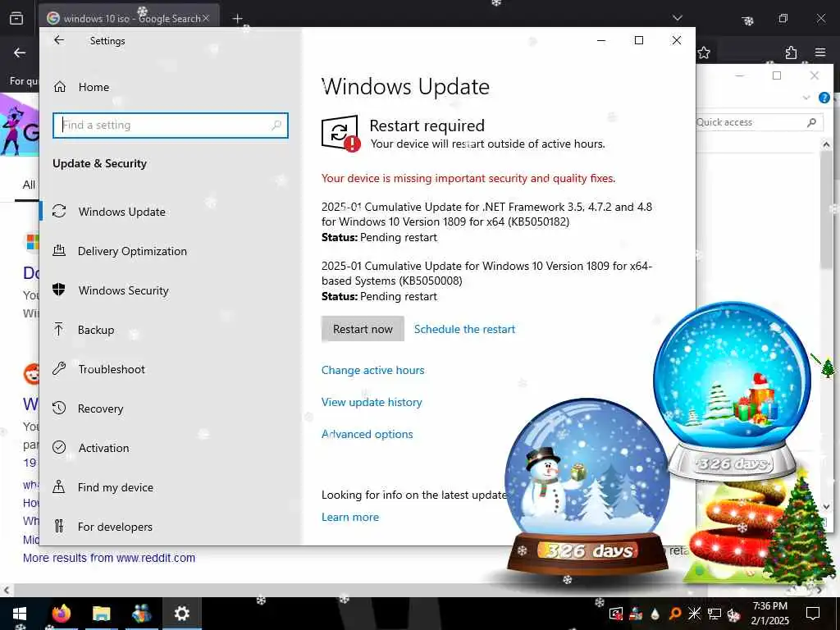Screen dimensions: 840x630
Task: Click Learn more link
Action: tap(349, 517)
